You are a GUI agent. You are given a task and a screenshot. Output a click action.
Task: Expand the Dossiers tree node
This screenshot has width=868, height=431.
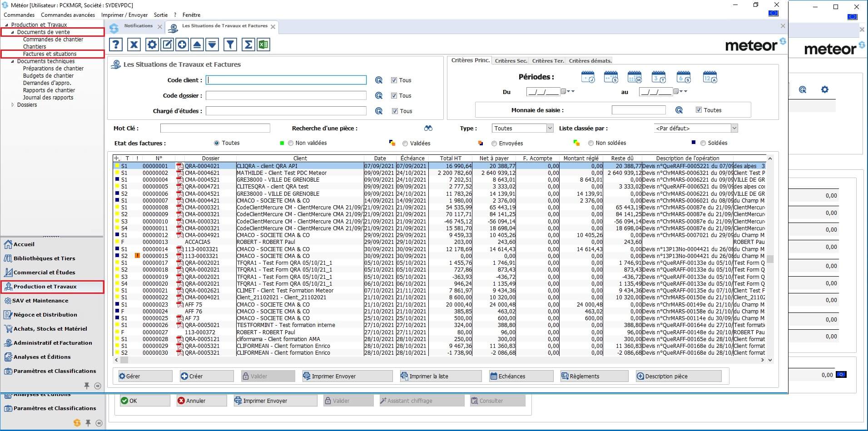pos(12,105)
